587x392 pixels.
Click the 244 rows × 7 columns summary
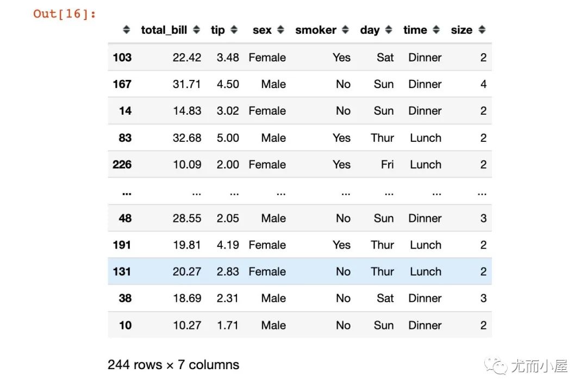point(173,365)
